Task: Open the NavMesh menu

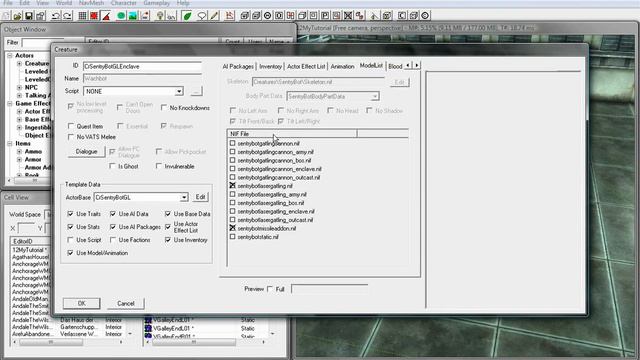Action: click(91, 3)
